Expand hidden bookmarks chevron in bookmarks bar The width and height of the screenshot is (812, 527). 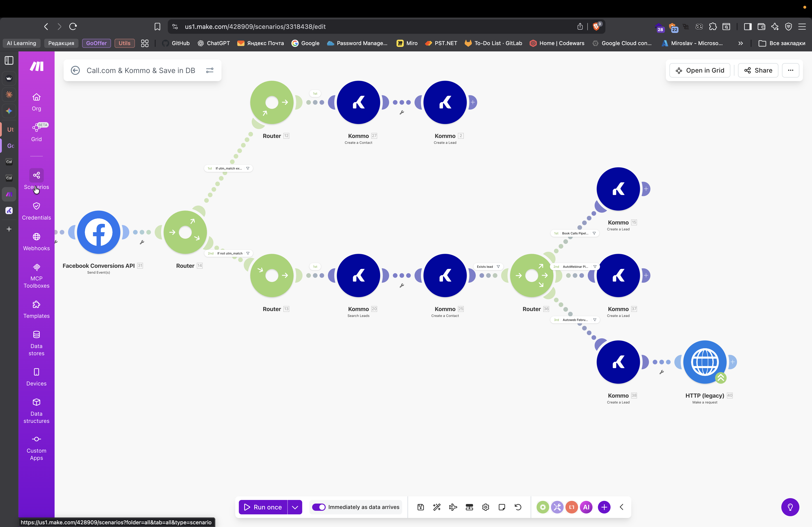point(740,43)
